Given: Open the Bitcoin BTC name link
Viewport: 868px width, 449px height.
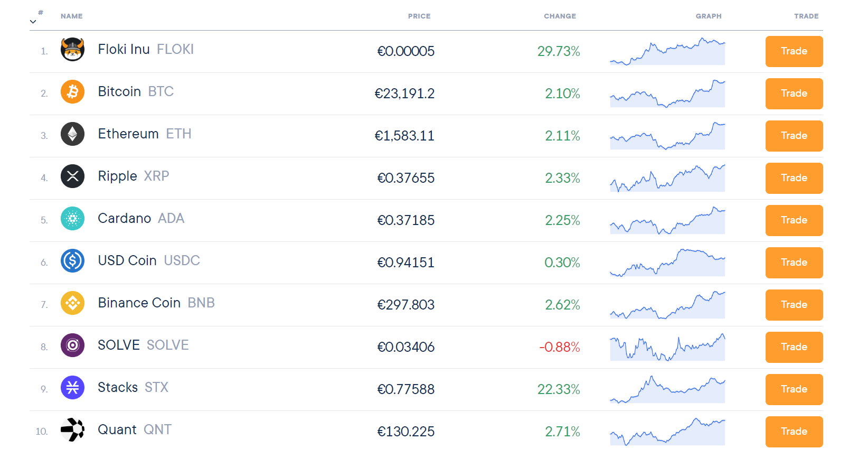Looking at the screenshot, I should 136,91.
